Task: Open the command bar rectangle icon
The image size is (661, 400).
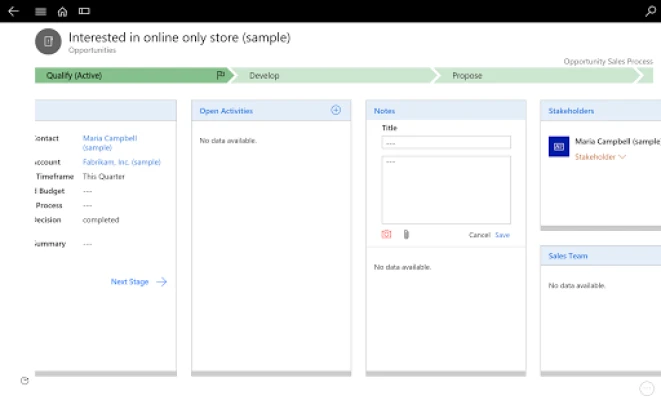Action: click(84, 11)
